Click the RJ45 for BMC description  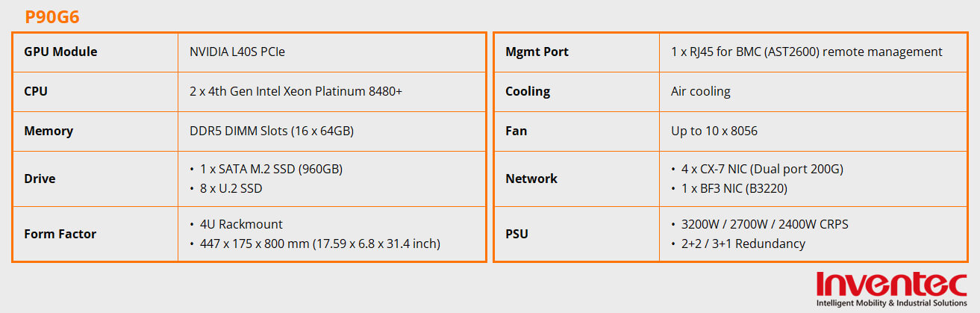pyautogui.click(x=806, y=52)
